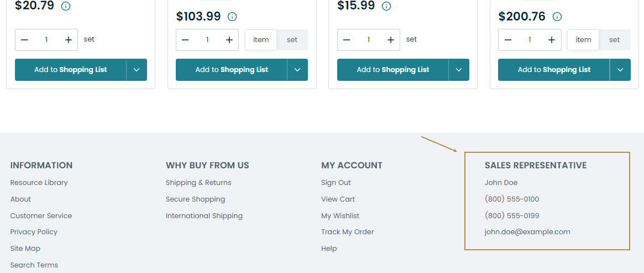The height and width of the screenshot is (273, 644).
Task: Click the info icon beside the $103.99 price
Action: 232,17
